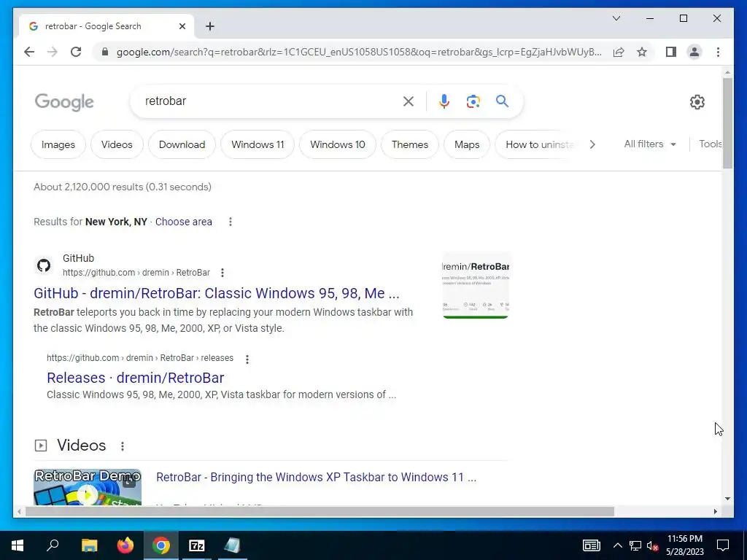Show more filter chips with right arrow
Viewport: 747px width, 560px height.
[592, 144]
